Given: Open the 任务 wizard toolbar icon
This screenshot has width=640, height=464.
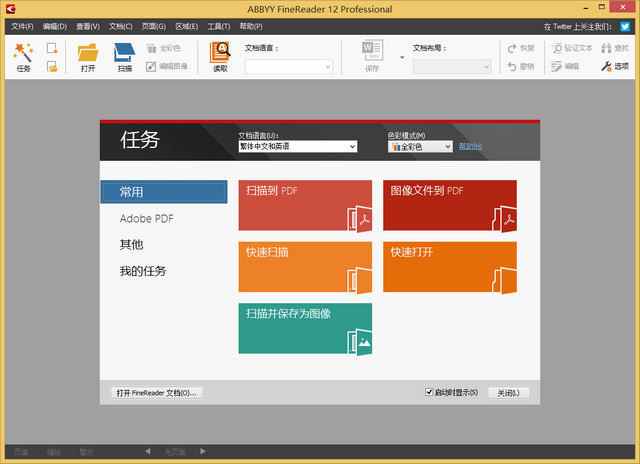Looking at the screenshot, I should point(23,57).
